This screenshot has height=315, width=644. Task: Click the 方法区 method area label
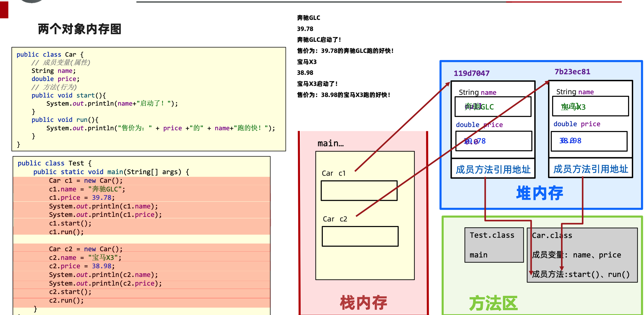click(x=493, y=303)
